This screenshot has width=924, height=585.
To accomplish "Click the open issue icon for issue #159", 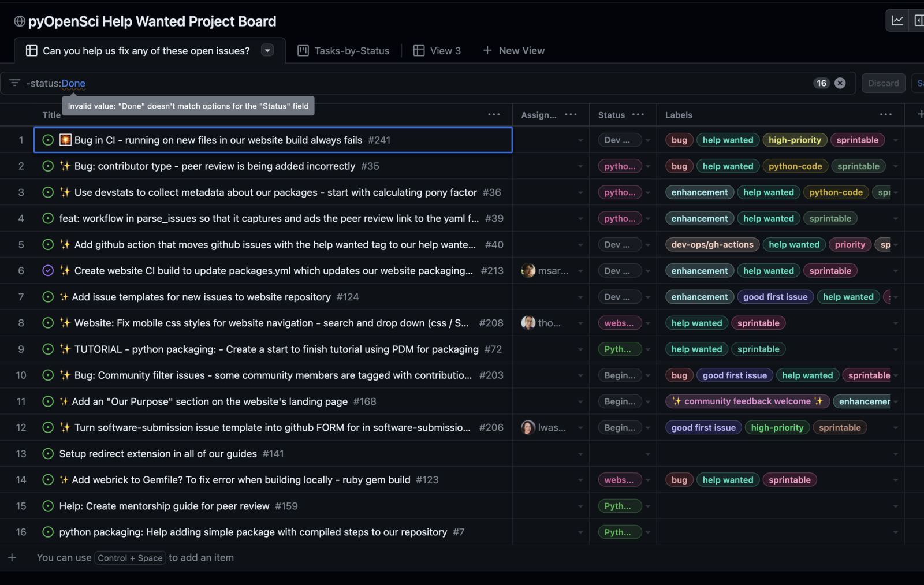I will pyautogui.click(x=49, y=506).
